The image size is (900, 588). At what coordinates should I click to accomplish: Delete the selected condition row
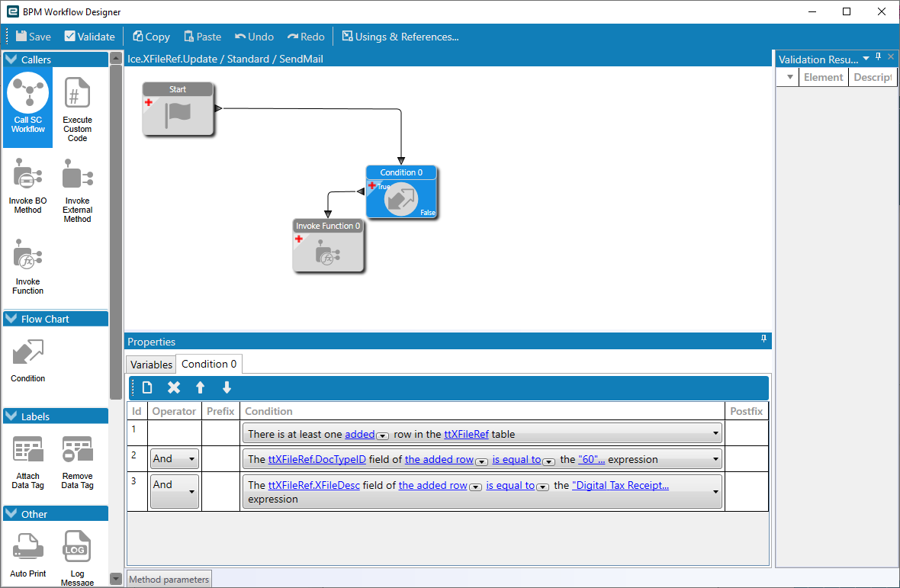[173, 387]
